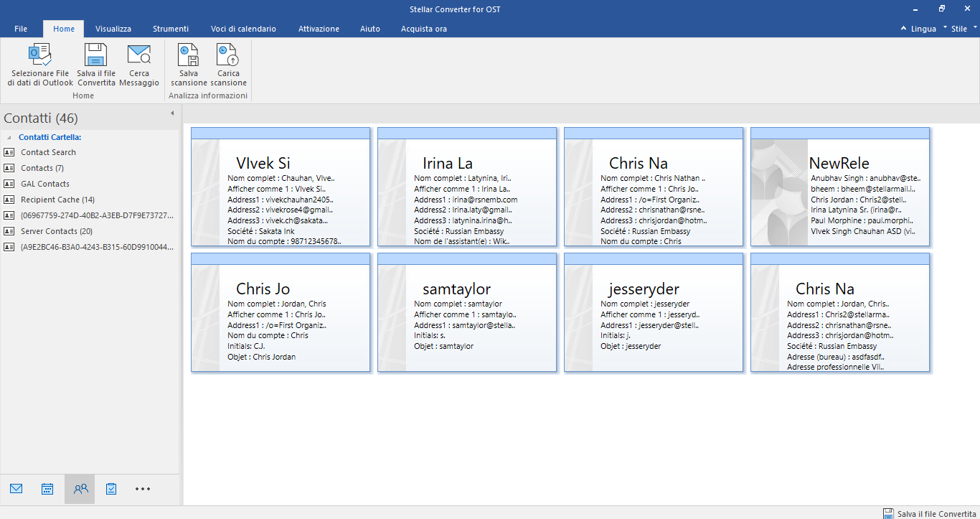
Task: Click Selezionare File di dati di Outlook icon
Action: tap(39, 55)
